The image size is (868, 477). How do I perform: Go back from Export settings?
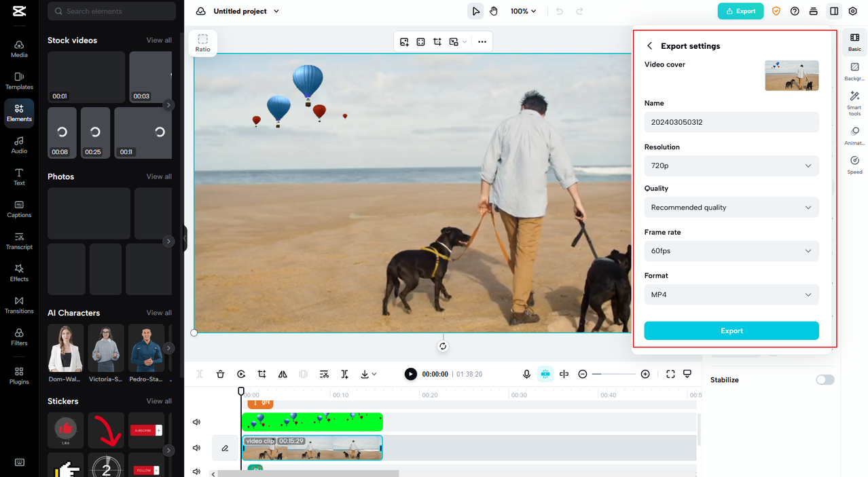click(649, 45)
